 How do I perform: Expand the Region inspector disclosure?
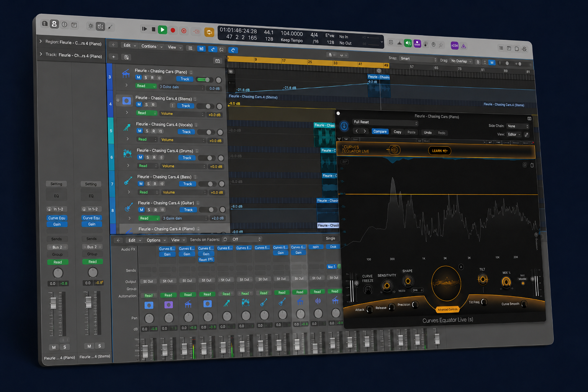pos(41,41)
